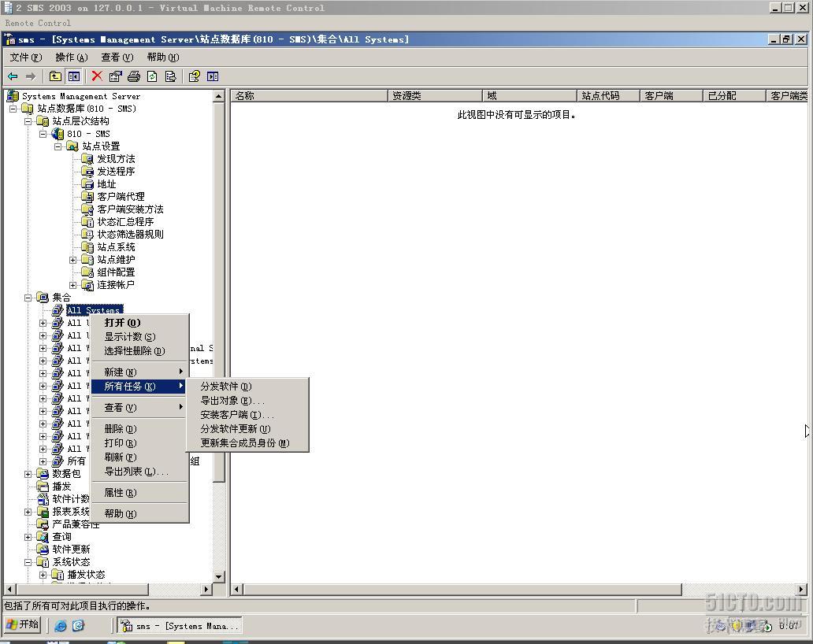Screen dimensions: 813x644
Task: Collapse the 集合 node
Action: point(28,298)
